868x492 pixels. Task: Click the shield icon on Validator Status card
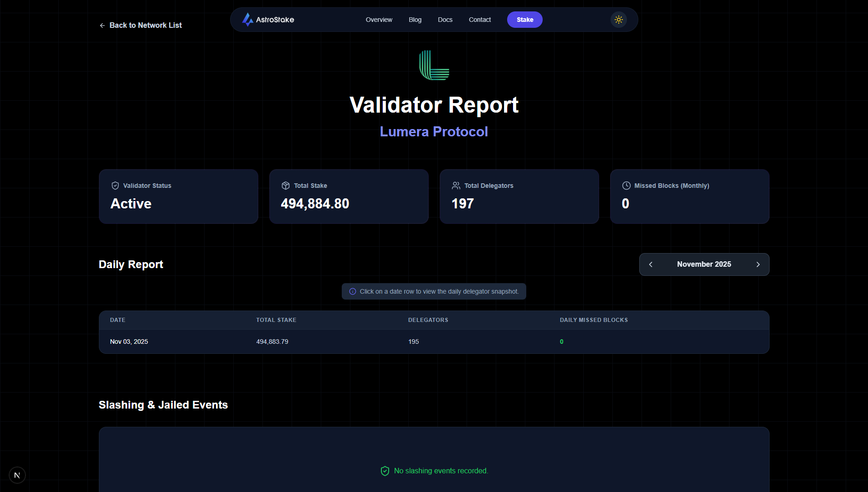(x=114, y=186)
